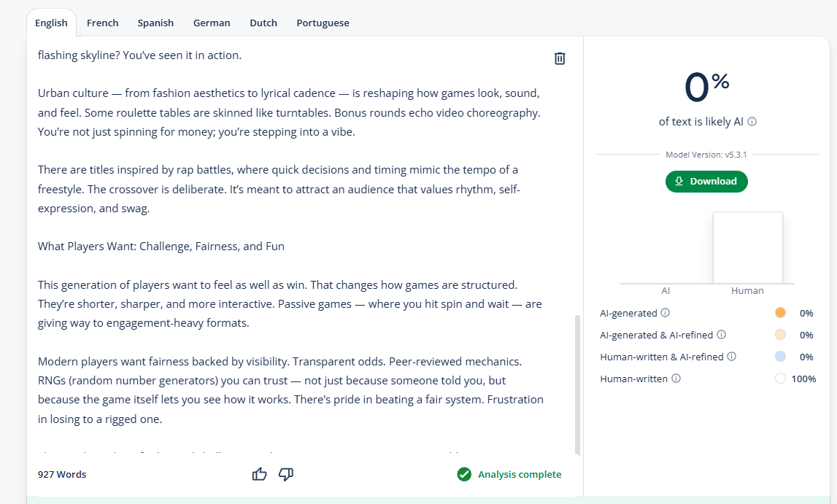Click the thumbs down feedback icon
Screen dimensions: 837x504
pyautogui.click(x=286, y=475)
